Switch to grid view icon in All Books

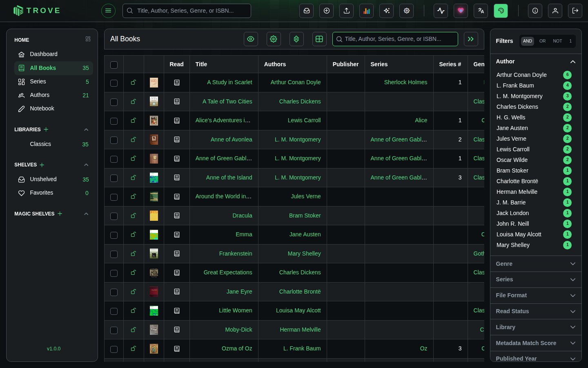pyautogui.click(x=319, y=39)
